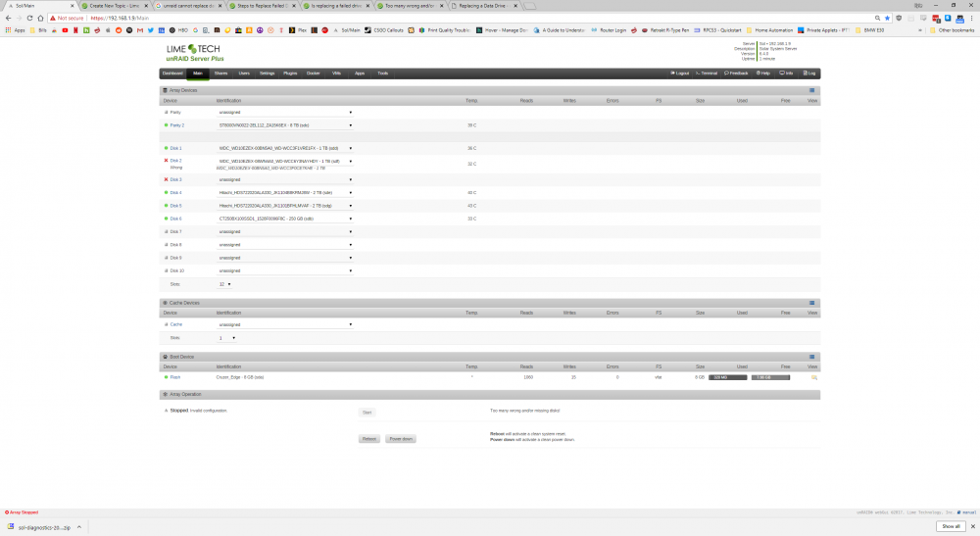980x536 pixels.
Task: Open the Apps bookmarks shortcut
Action: 16,30
